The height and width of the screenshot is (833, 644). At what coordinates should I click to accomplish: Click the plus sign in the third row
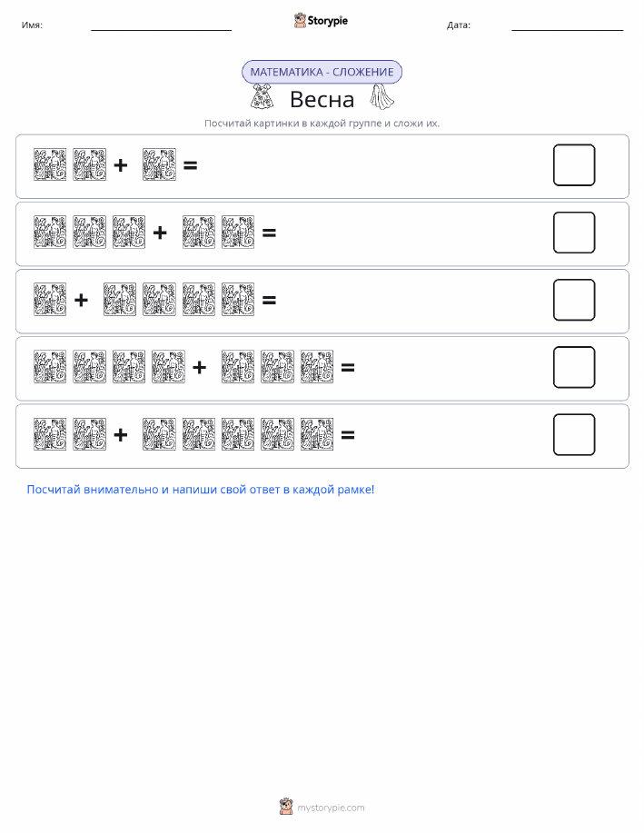click(82, 300)
